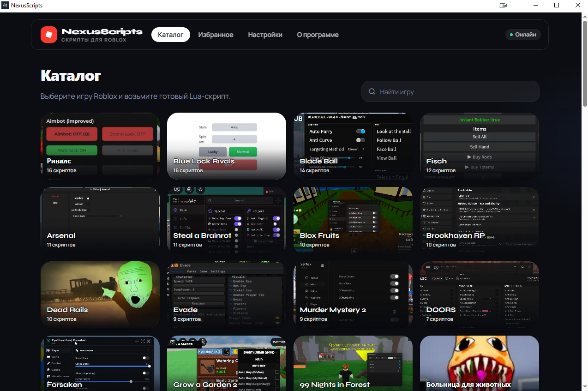Minimize the NexusScripts window

pyautogui.click(x=535, y=5)
